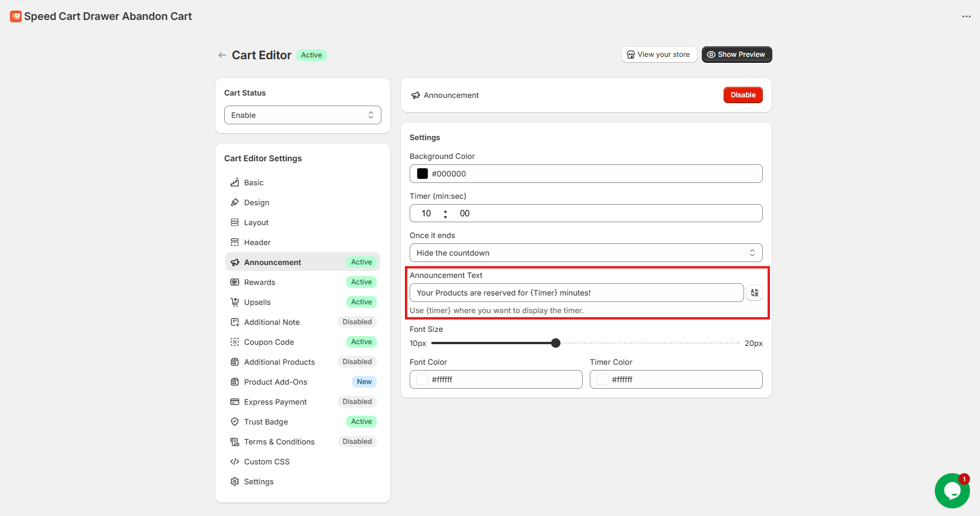Image resolution: width=980 pixels, height=516 pixels.
Task: Click the Speed Cart Drawer app logo
Action: (16, 16)
